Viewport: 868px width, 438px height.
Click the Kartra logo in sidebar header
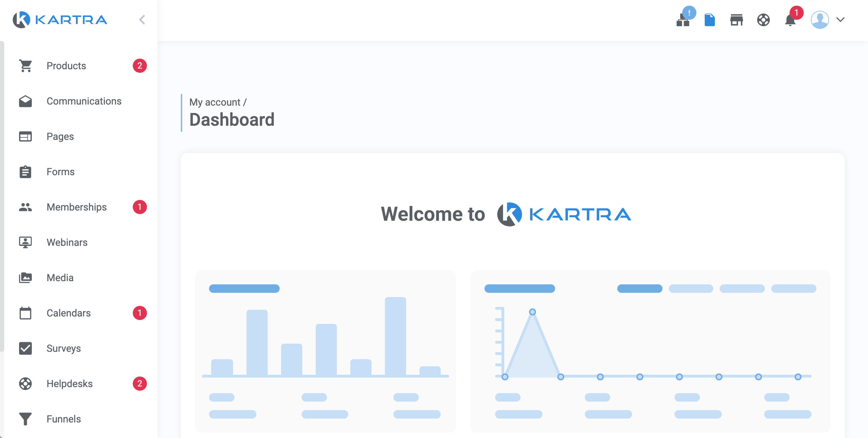(60, 20)
